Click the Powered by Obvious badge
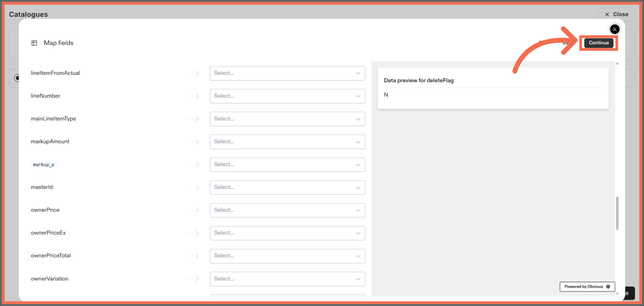Viewport: 644px width, 306px height. 587,286
